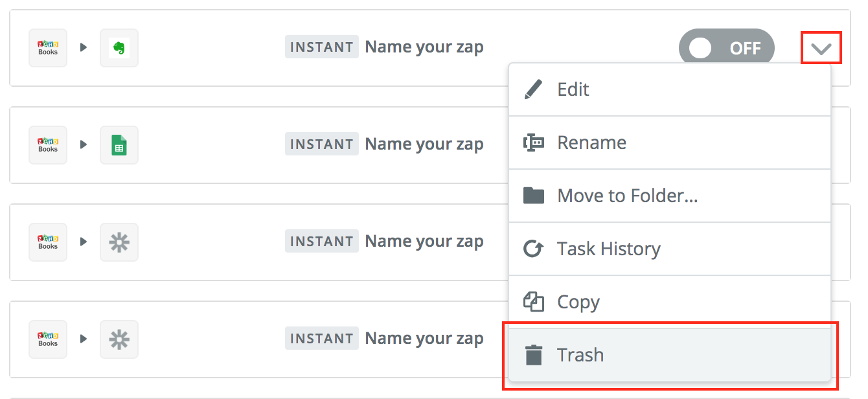Collapse the open context menu via its chevron
This screenshot has width=868, height=399.
821,47
